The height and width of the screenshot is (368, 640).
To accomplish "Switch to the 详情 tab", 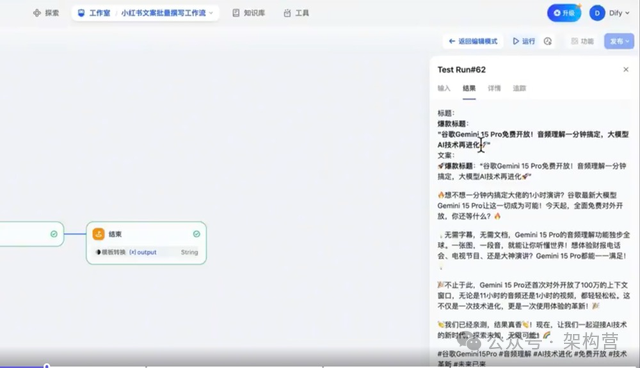I will coord(494,88).
